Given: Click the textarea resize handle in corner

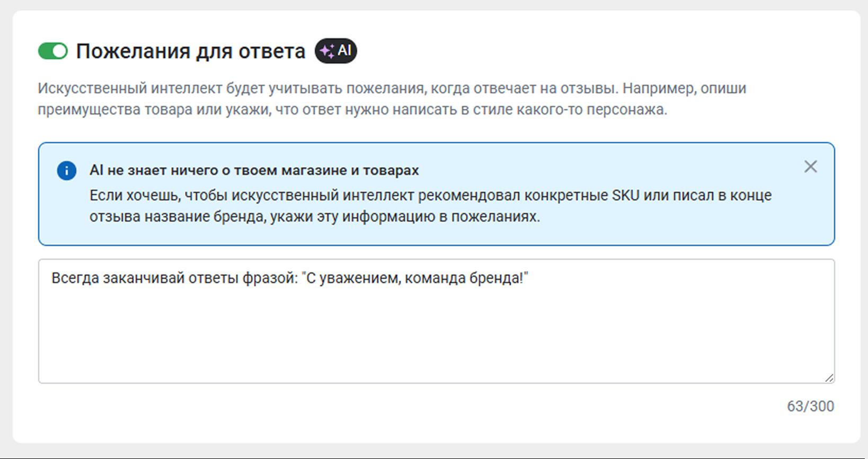Looking at the screenshot, I should pos(829,377).
